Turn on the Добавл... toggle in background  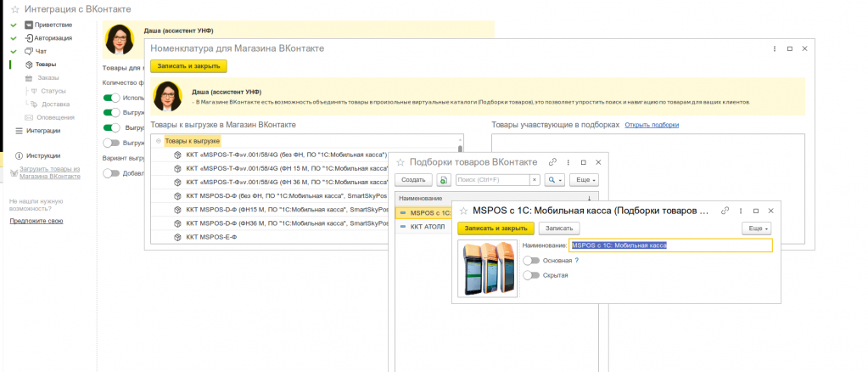coord(112,173)
